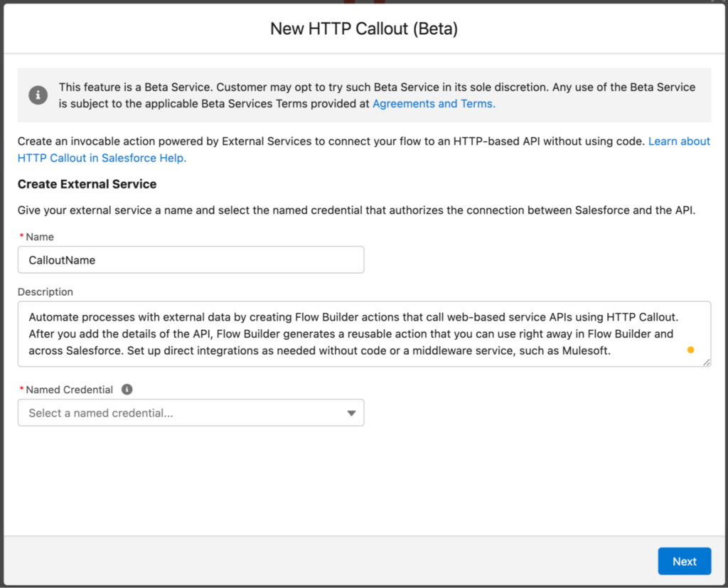Screen dimensions: 728x588
Task: Click the "Create External Service" heading
Action: click(x=87, y=184)
